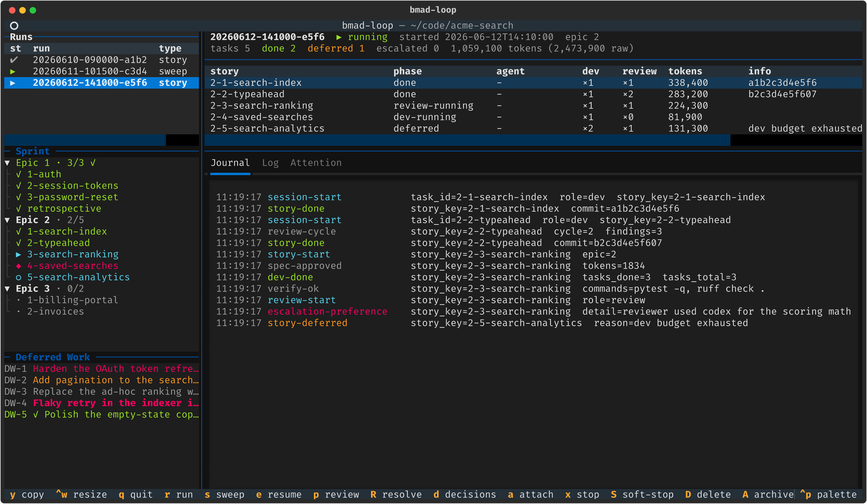
Task: Click the green play icon for run 20260611-101500-c3d4
Action: click(13, 71)
